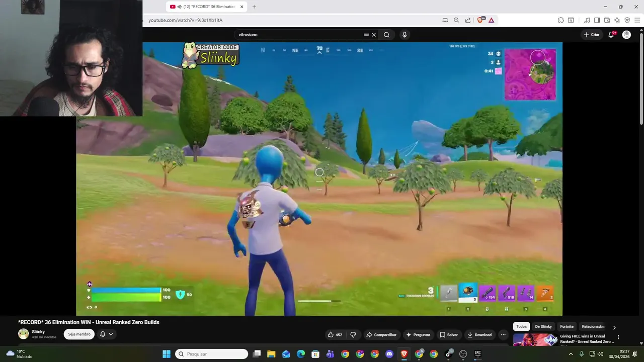Click the share page icon in address bar

(x=468, y=20)
